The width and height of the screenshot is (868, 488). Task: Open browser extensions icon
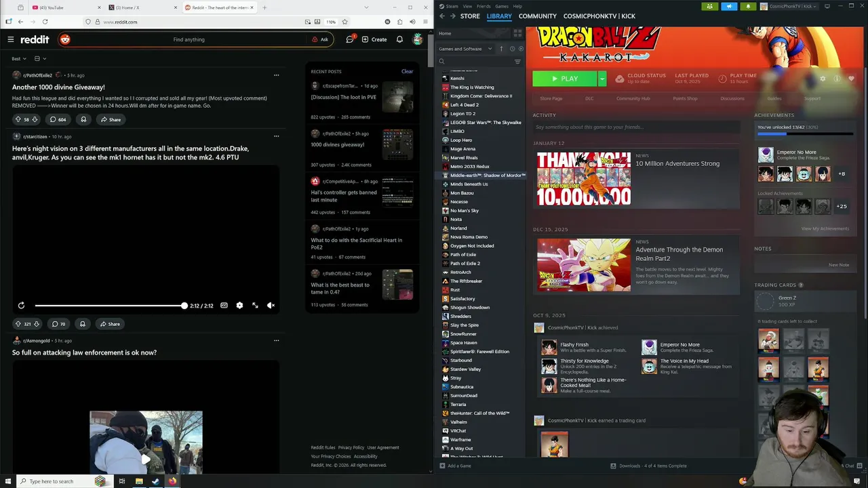[399, 22]
